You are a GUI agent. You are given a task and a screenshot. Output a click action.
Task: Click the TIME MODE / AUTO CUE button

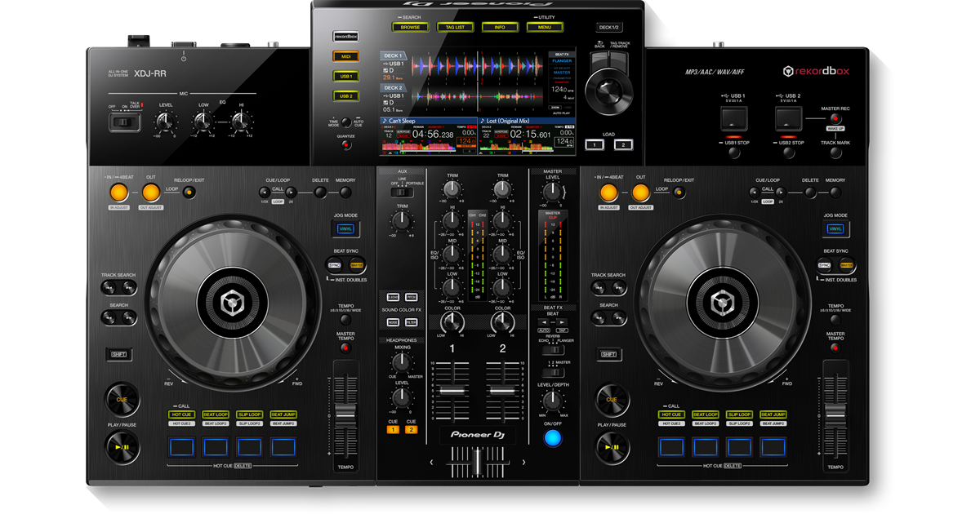[x=346, y=122]
